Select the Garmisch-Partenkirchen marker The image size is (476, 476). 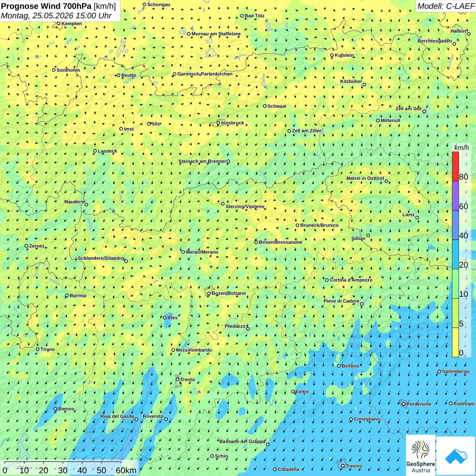174,74
